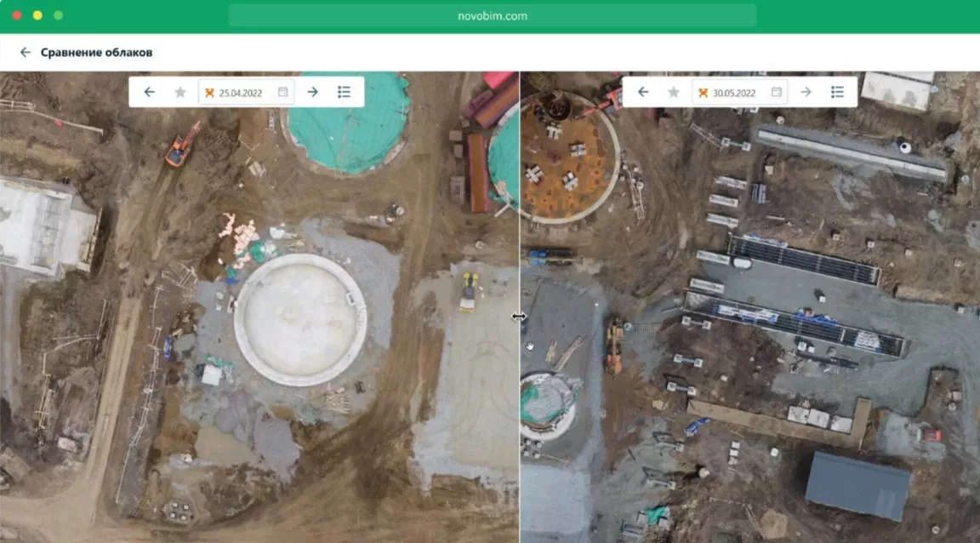Select the 30.05.2022 date field
Screen dimensions: 980x543
tap(734, 93)
